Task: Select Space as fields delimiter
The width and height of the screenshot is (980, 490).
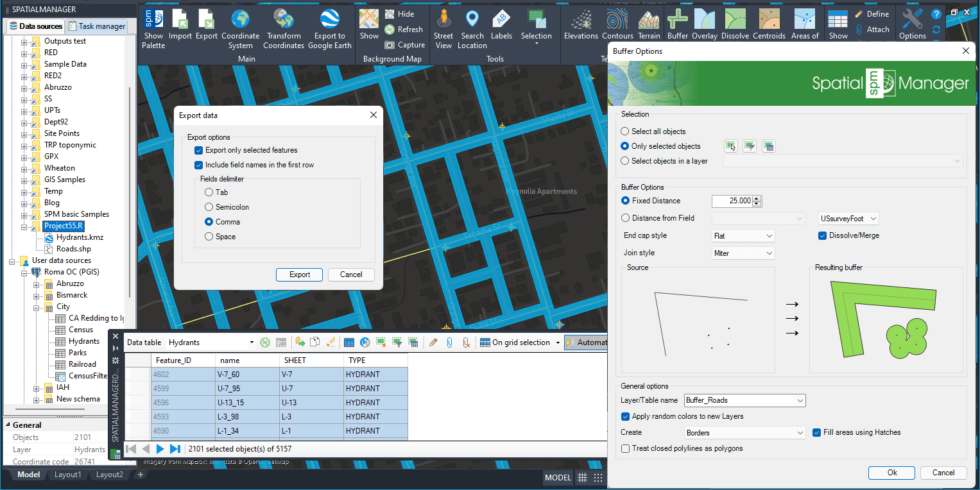Action: pos(209,237)
